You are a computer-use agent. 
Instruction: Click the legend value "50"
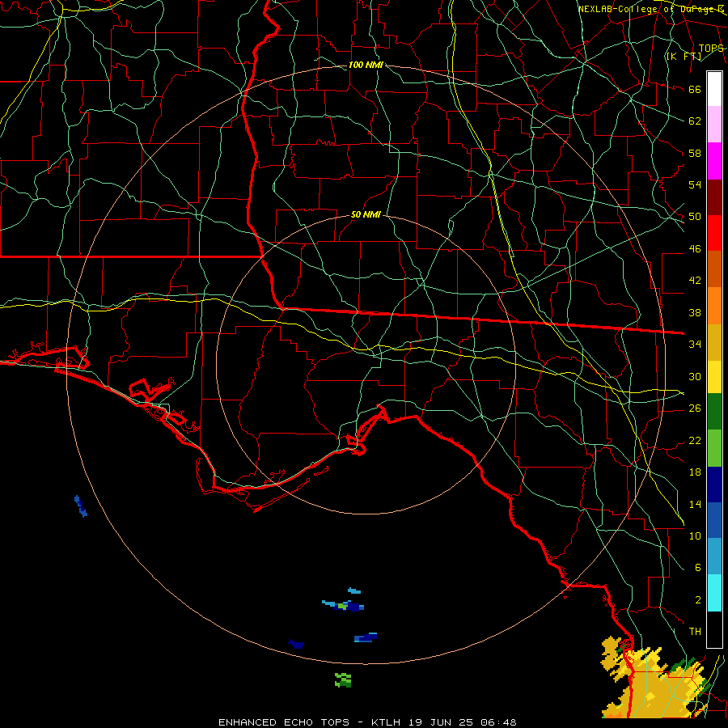pos(695,217)
